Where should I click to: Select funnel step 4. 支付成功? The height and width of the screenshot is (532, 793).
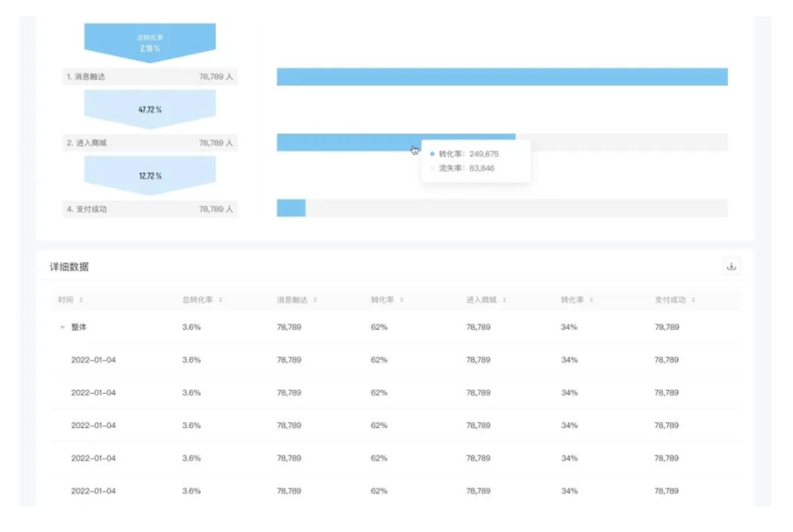pos(149,209)
